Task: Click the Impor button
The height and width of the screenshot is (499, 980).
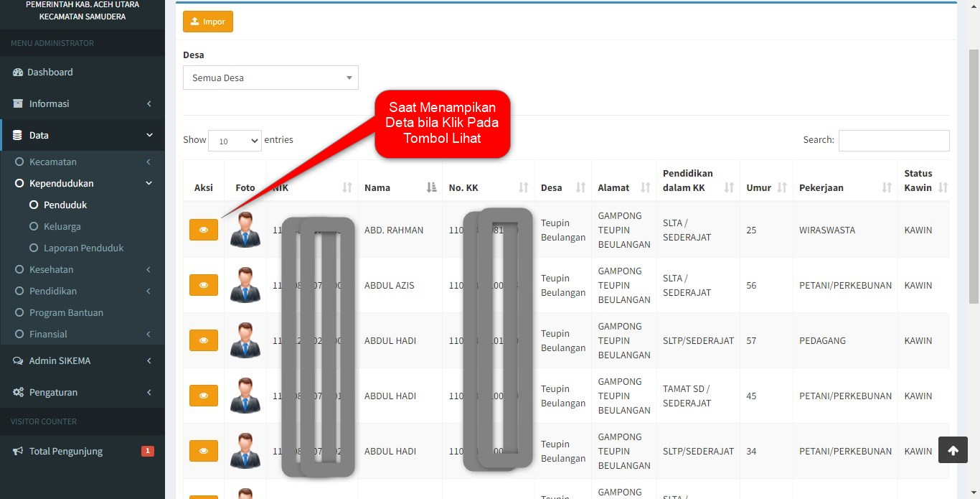Action: (x=208, y=22)
